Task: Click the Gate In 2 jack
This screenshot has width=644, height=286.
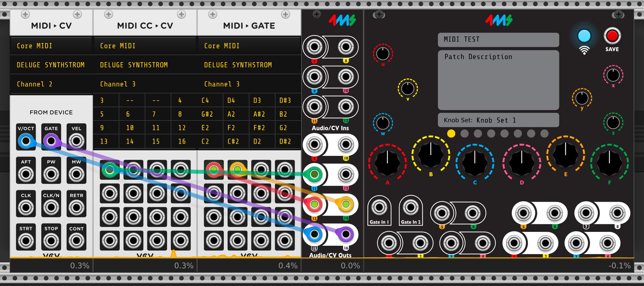Action: click(410, 208)
